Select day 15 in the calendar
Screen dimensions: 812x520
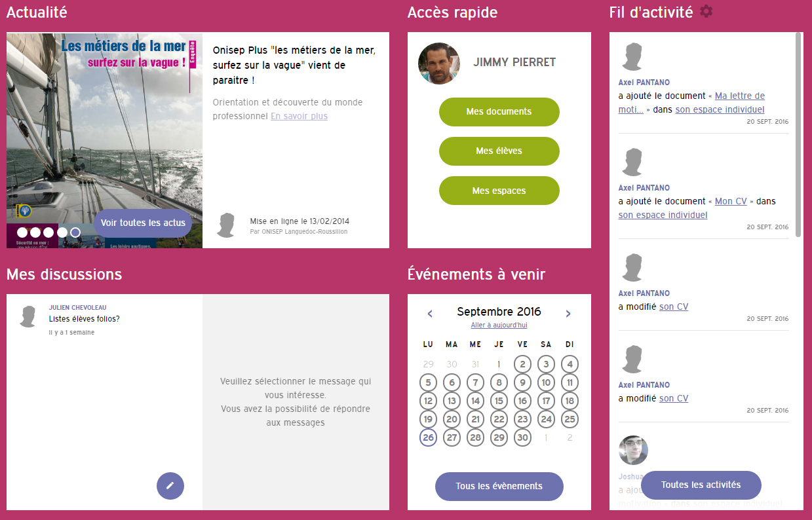(x=499, y=401)
